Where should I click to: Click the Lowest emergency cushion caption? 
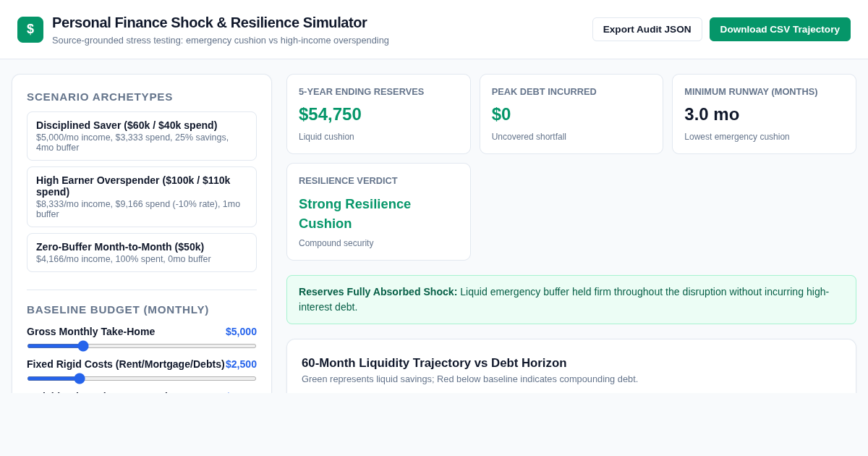coord(737,137)
